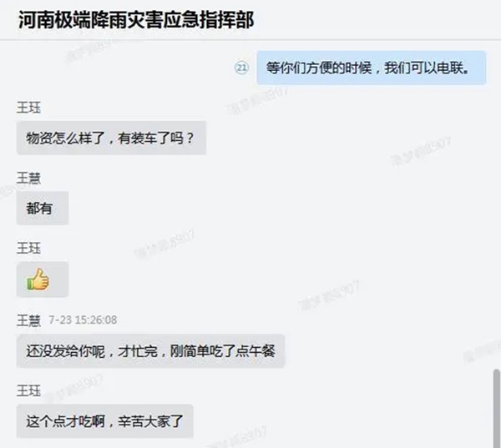Select the short reply bubble 都有
Image resolution: width=501 pixels, height=448 pixels.
[43, 209]
